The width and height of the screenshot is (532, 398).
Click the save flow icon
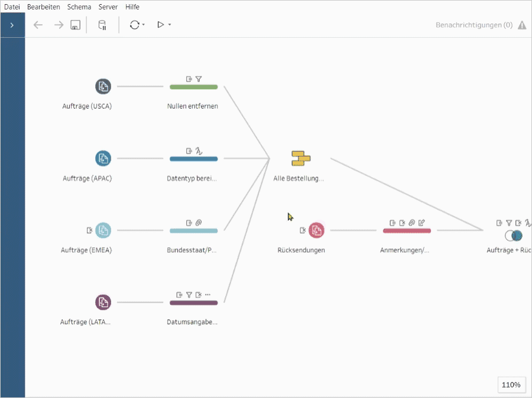[75, 25]
